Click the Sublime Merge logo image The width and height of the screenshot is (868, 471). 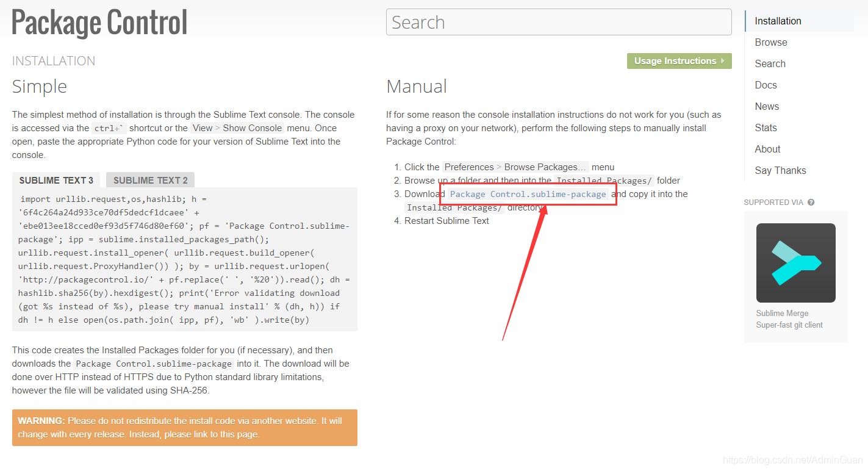tap(795, 263)
